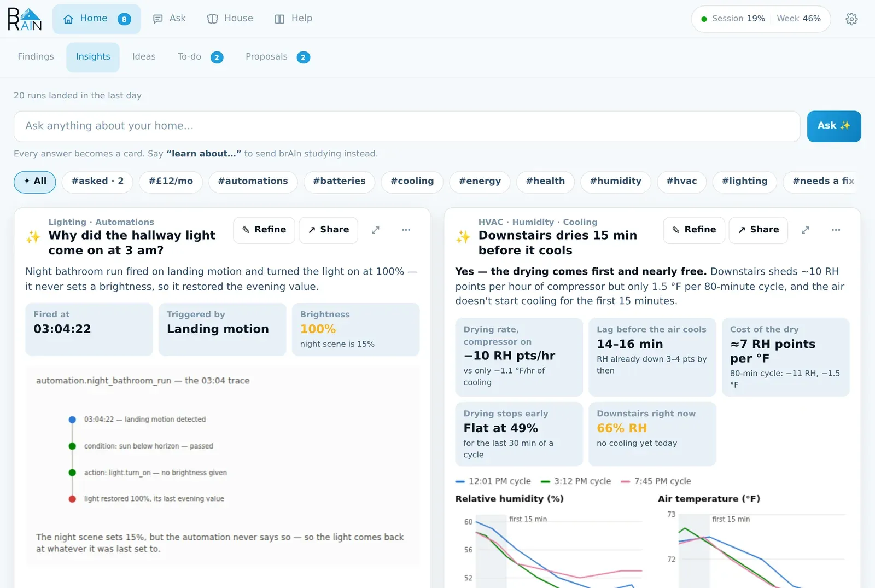Viewport: 875px width, 588px height.
Task: Toggle the 3:12 PM cycle legend entry
Action: [576, 481]
